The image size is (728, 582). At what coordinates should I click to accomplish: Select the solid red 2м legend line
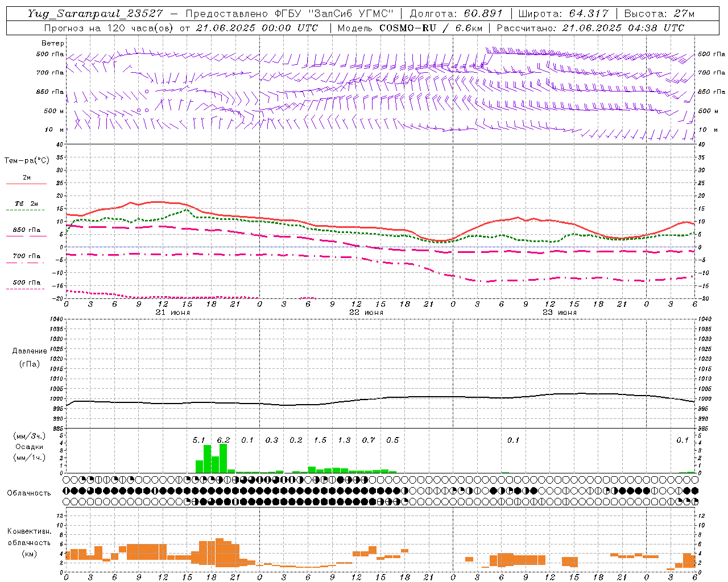click(26, 184)
